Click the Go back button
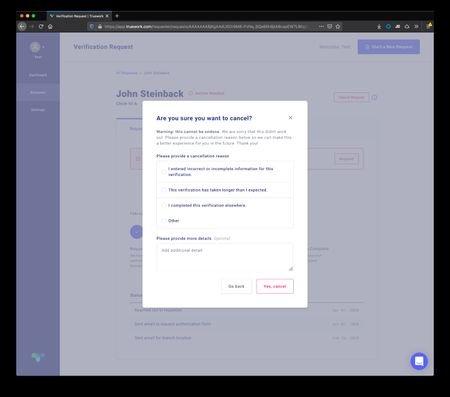This screenshot has height=397, width=450. (x=236, y=286)
